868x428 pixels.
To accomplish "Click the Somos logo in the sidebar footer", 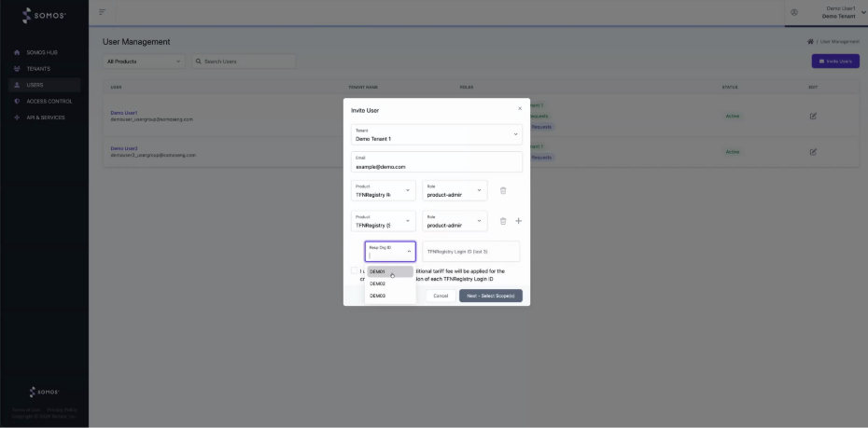I will point(44,392).
